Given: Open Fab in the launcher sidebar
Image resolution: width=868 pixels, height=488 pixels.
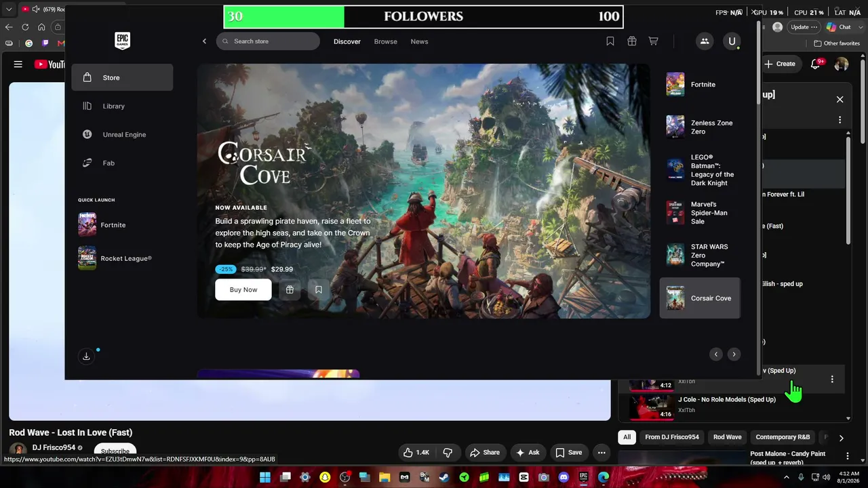Looking at the screenshot, I should (122, 163).
